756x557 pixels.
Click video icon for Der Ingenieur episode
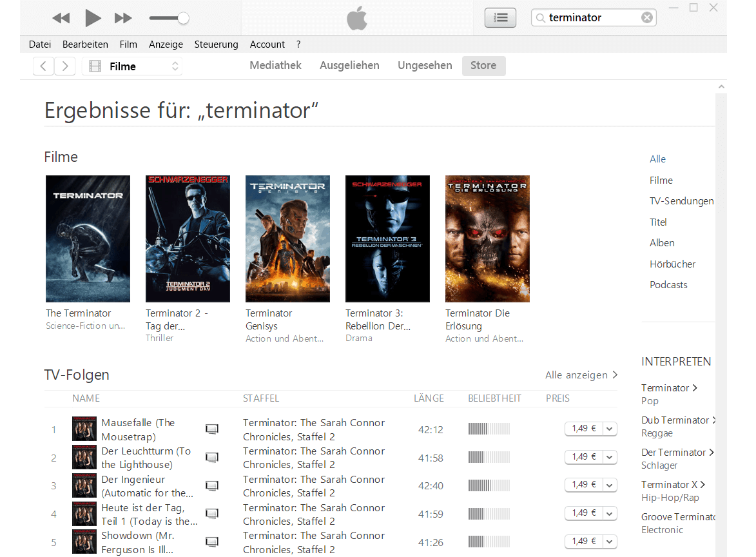pos(212,485)
